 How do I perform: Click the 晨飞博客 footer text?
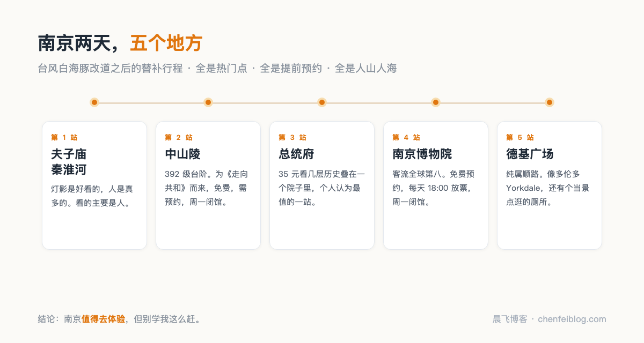point(510,319)
